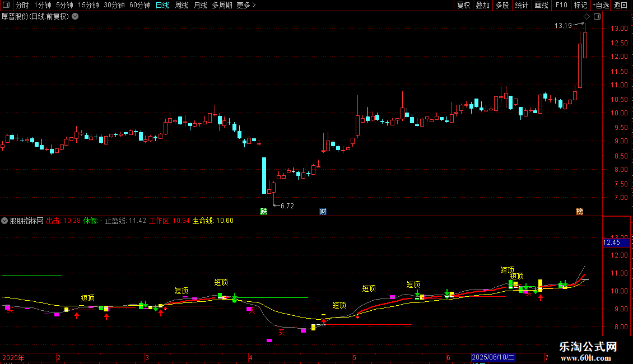The width and height of the screenshot is (633, 364).
Task: Click the 6.72 low price label
Action: 287,206
